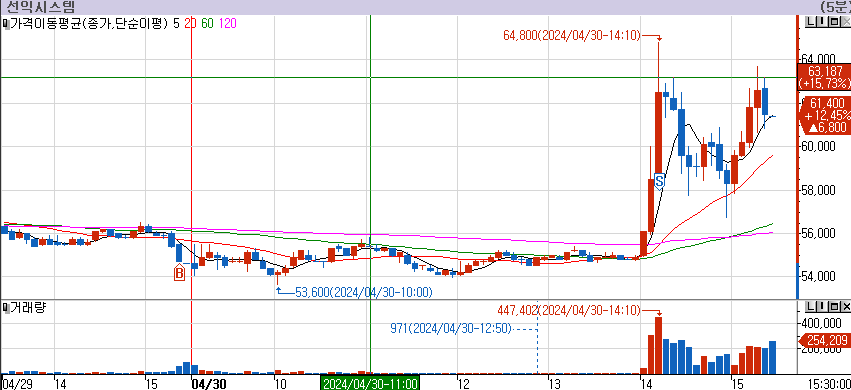
Task: Open the 가격이동평균(종가,단순이평) indicator label
Action: [89, 23]
